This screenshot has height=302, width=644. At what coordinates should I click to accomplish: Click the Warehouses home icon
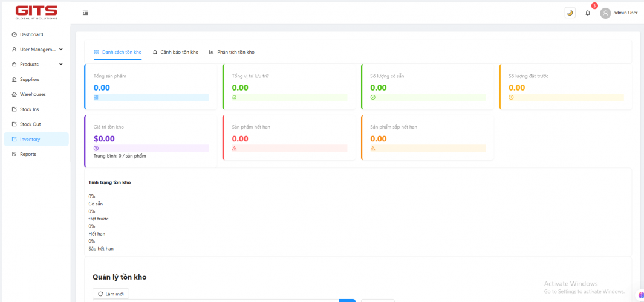(15, 94)
